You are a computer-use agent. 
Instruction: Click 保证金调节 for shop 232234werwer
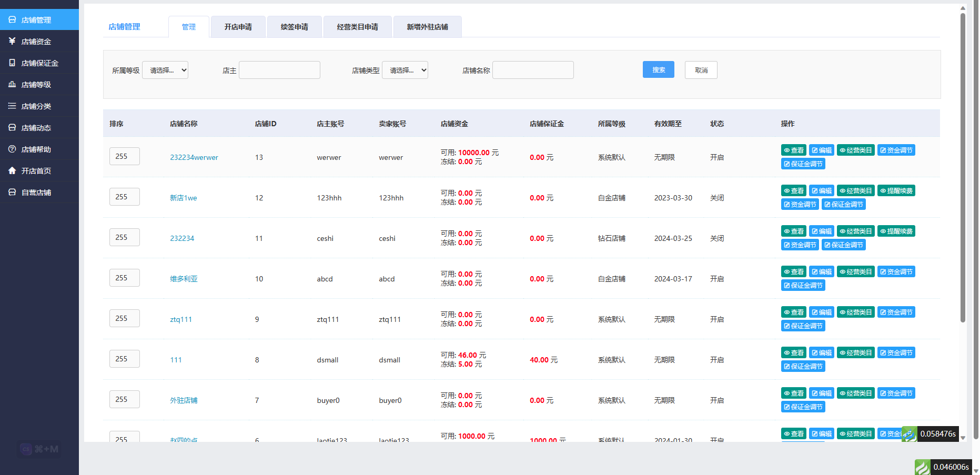(x=803, y=164)
